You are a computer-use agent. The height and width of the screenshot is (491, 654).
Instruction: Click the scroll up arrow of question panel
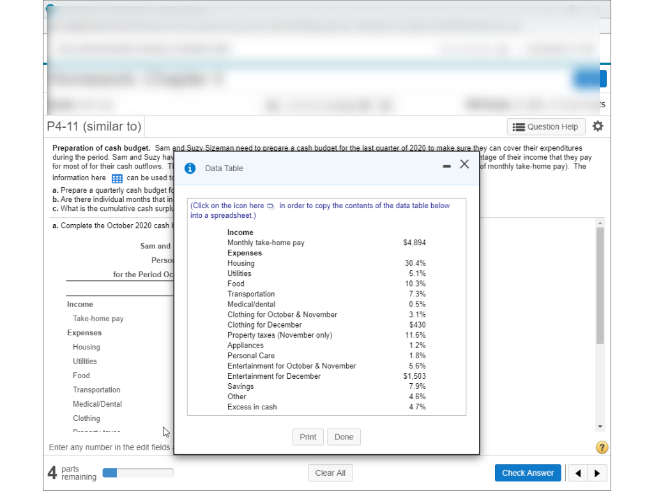600,223
